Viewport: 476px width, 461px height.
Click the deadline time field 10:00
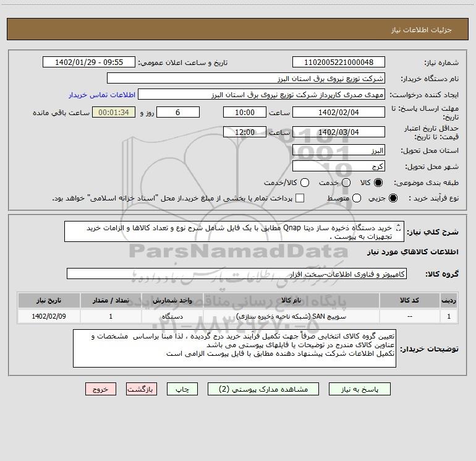[x=245, y=112]
